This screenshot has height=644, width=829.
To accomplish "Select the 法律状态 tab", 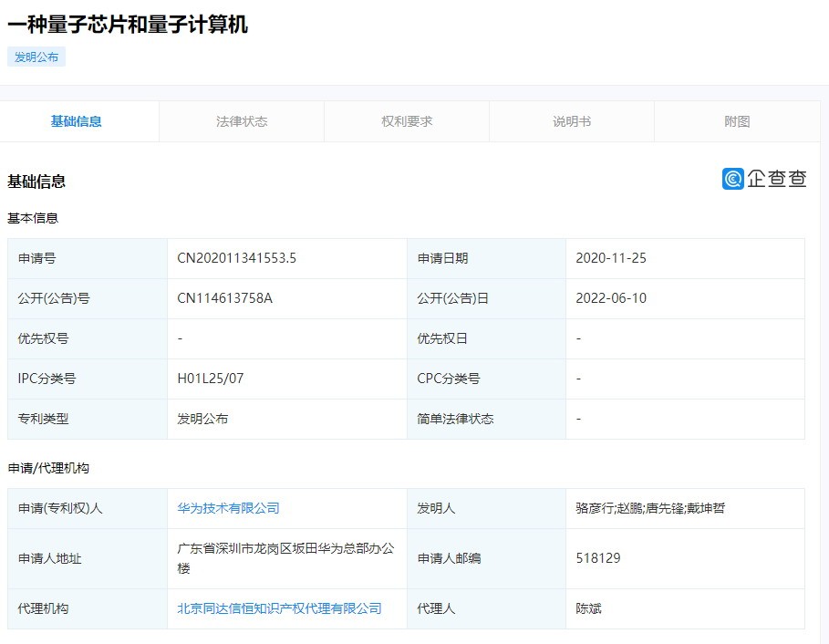I will click(241, 120).
